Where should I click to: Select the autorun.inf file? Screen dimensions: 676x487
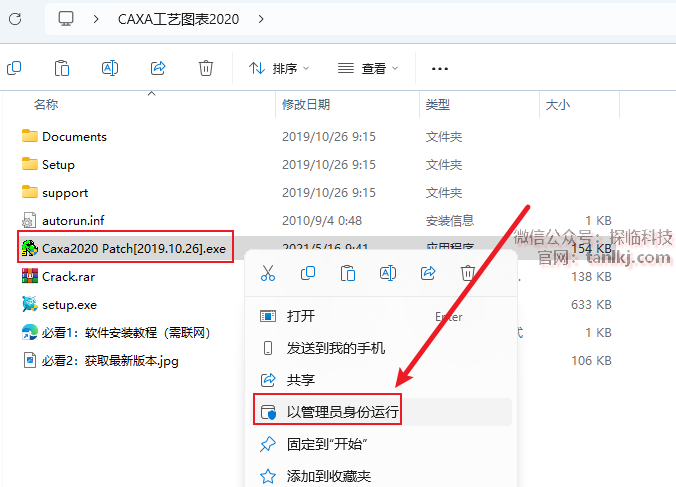point(73,221)
